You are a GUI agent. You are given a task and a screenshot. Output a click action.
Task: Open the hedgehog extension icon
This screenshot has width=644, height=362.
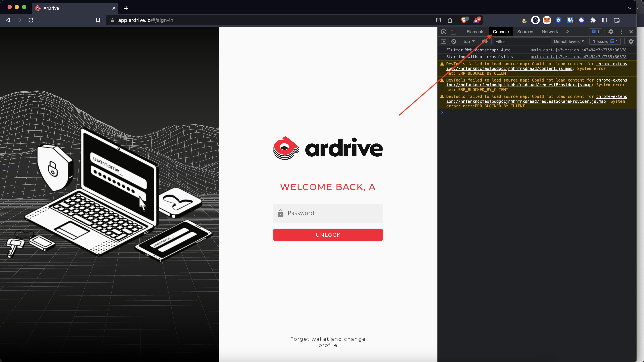coord(524,20)
